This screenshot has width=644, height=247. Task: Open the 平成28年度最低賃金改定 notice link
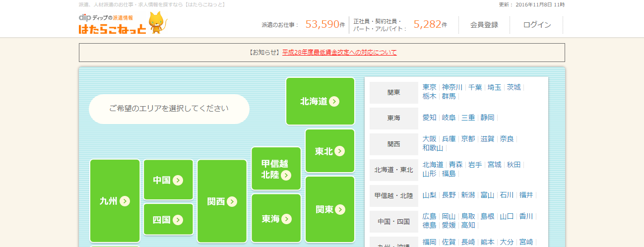[339, 52]
